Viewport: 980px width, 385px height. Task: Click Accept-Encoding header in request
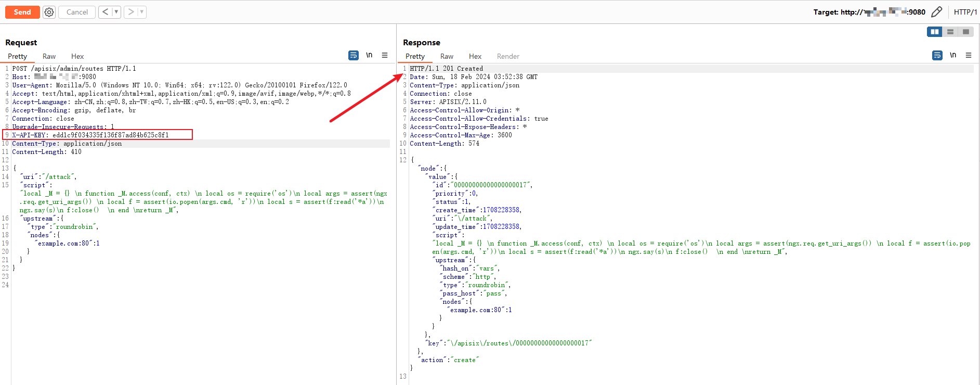click(x=74, y=110)
